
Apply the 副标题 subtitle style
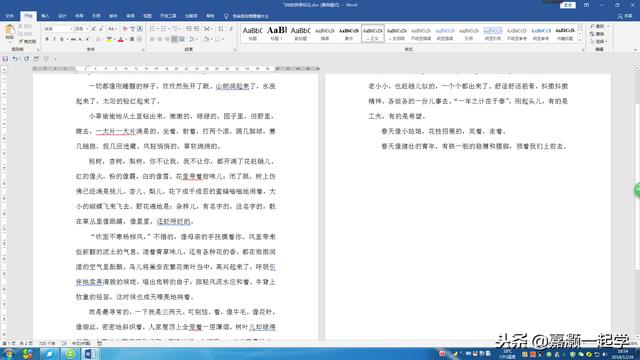[x=301, y=33]
